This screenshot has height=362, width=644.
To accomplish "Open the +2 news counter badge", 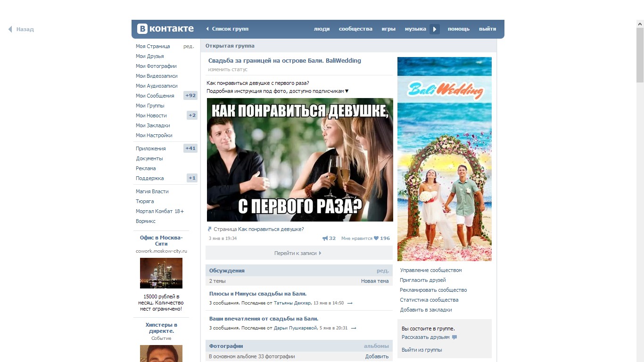I will click(x=192, y=115).
